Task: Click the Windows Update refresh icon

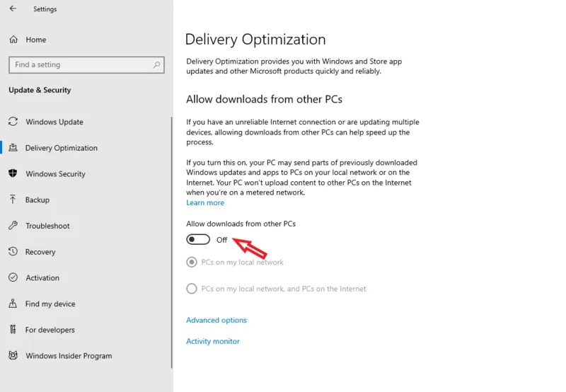Action: click(13, 122)
